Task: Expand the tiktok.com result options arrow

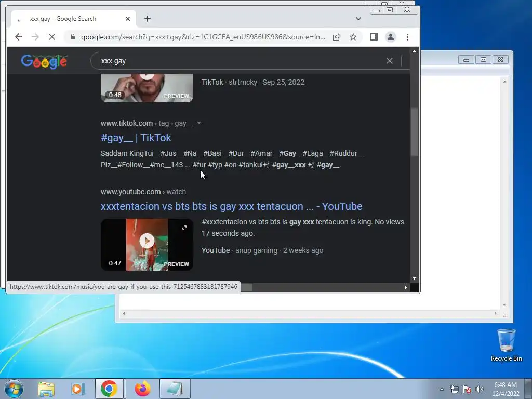Action: 199,123
